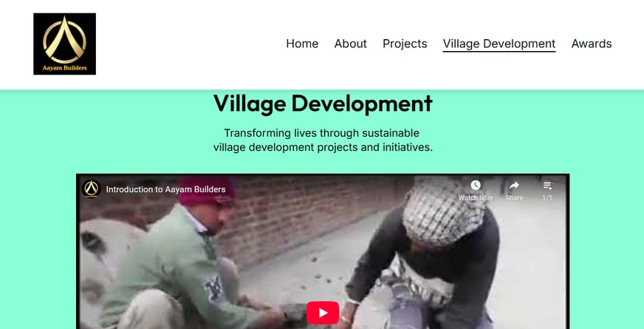Click the Village Development page heading
Image resolution: width=644 pixels, height=329 pixels.
pos(323,104)
